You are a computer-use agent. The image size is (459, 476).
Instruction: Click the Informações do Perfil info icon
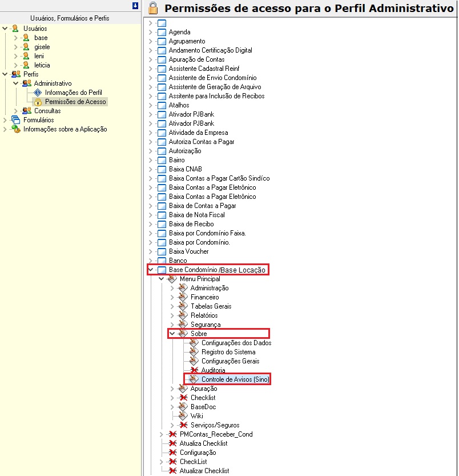point(38,93)
